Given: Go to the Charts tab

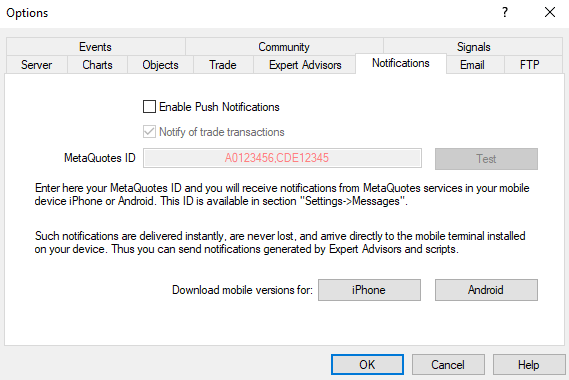Looking at the screenshot, I should [97, 65].
